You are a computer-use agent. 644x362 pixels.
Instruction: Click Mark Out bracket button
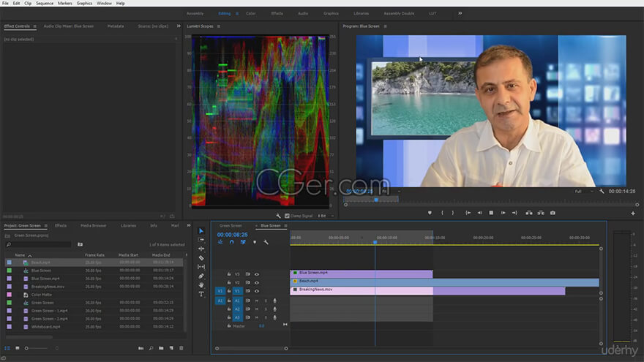453,213
